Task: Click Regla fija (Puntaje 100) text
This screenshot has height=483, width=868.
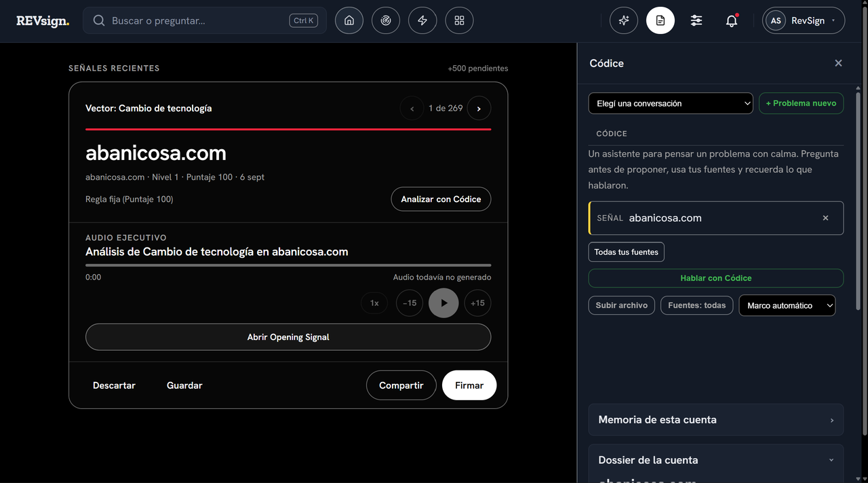Action: click(129, 199)
